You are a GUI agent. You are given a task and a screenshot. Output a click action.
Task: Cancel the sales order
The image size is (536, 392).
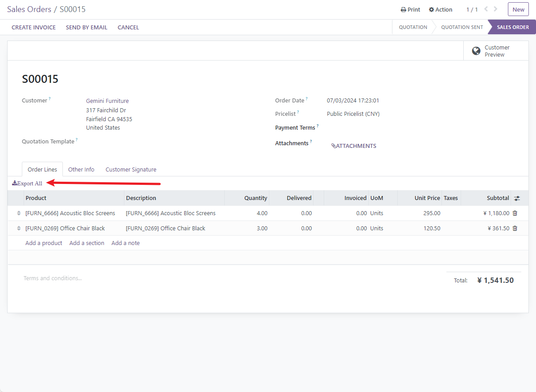(128, 27)
